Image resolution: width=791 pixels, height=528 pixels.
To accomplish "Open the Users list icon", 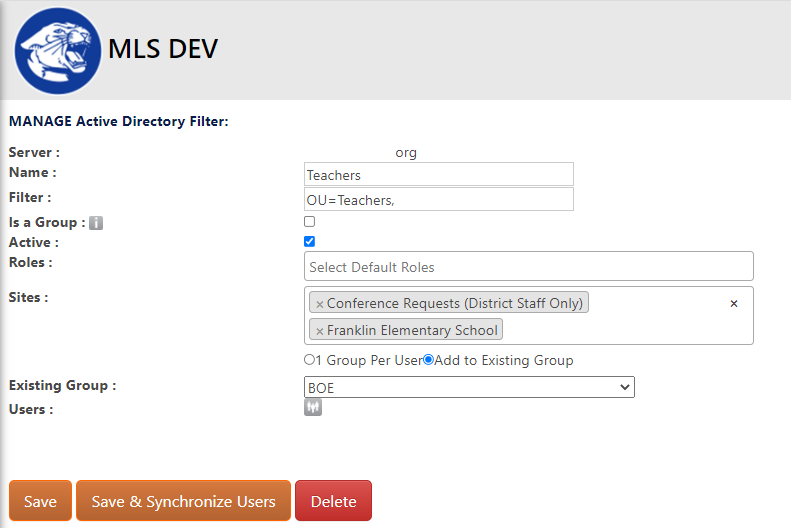I will [x=313, y=407].
